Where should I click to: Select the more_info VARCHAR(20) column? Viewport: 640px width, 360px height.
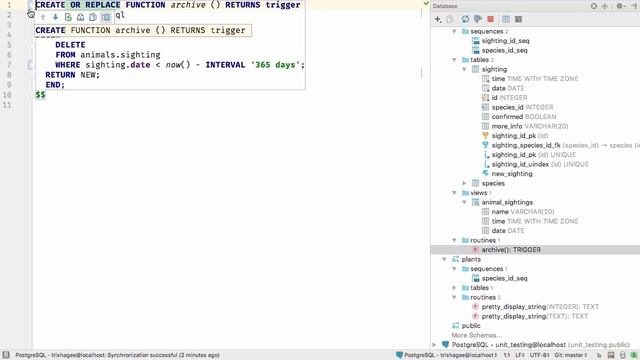click(530, 126)
